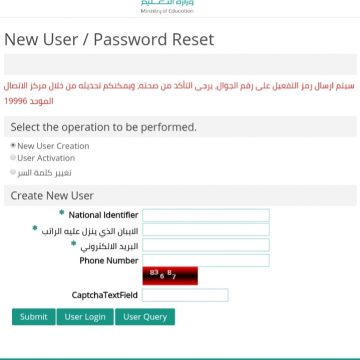Image resolution: width=360 pixels, height=360 pixels.
Task: Click the البريد الالكتروني email input field
Action: pos(206,245)
